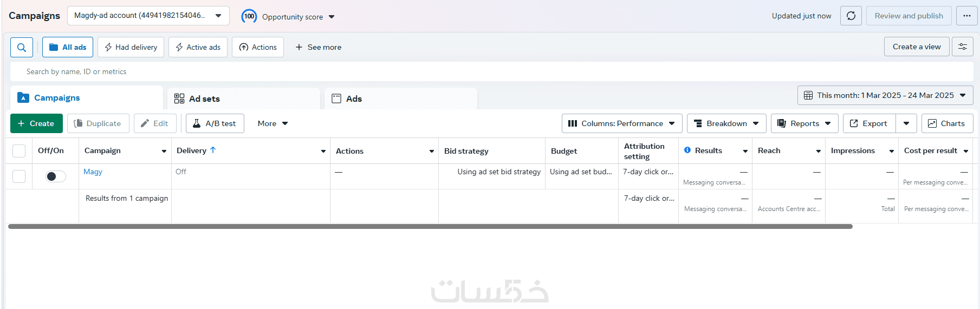This screenshot has height=309, width=980.
Task: Start an A/B test
Action: [215, 123]
